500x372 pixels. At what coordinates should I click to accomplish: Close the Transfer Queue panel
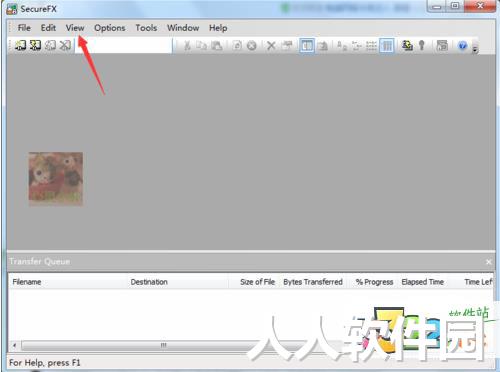(489, 262)
